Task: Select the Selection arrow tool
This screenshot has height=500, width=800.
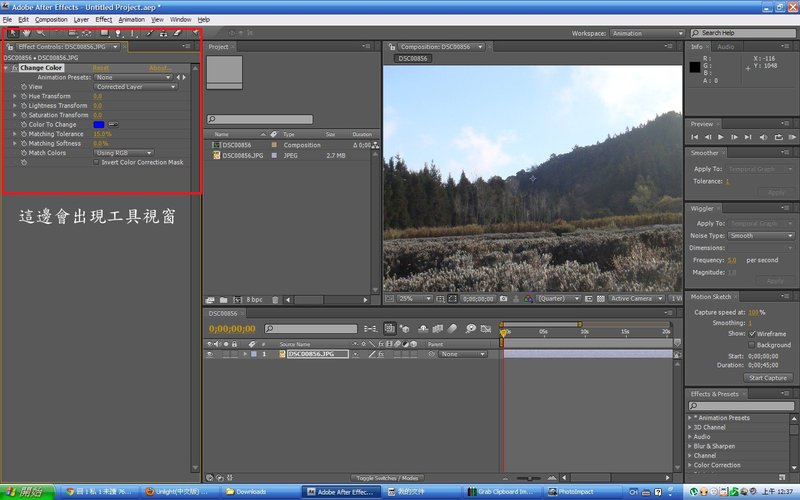Action: [x=12, y=33]
